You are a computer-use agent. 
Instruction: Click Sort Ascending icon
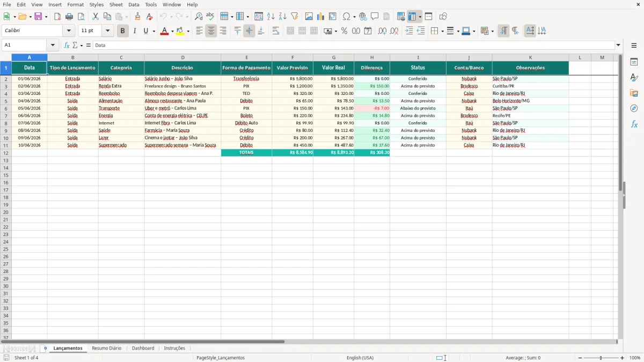pos(271,17)
